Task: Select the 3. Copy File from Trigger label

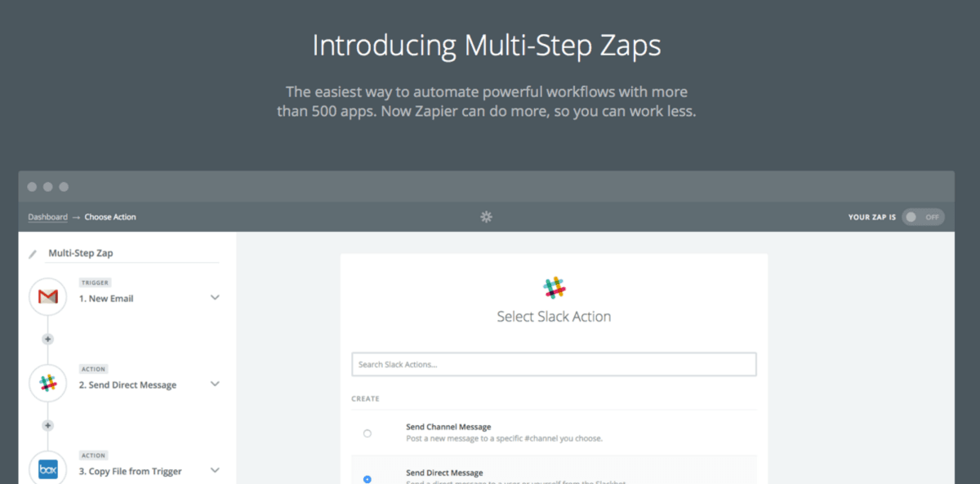Action: pos(130,472)
